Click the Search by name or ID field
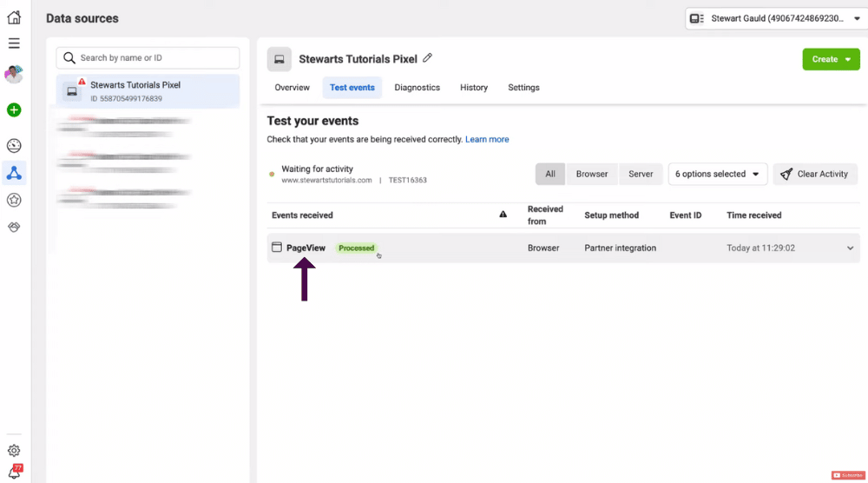868x483 pixels. (x=148, y=57)
